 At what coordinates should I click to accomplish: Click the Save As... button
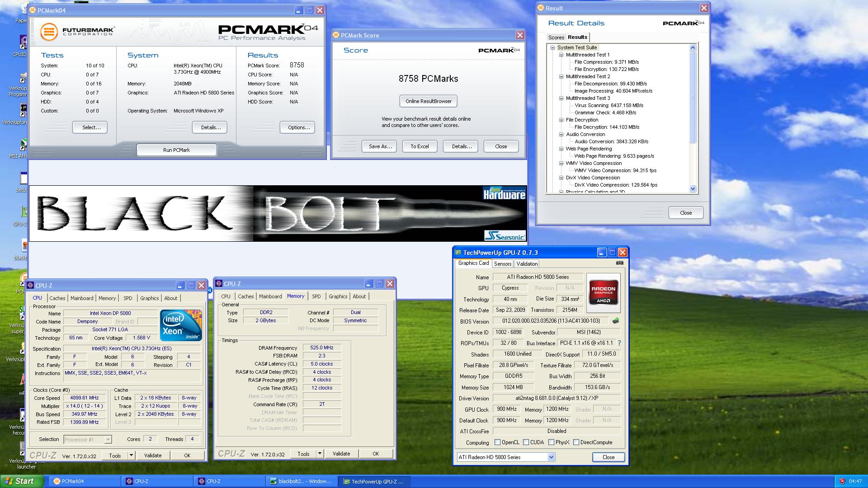[x=379, y=146]
